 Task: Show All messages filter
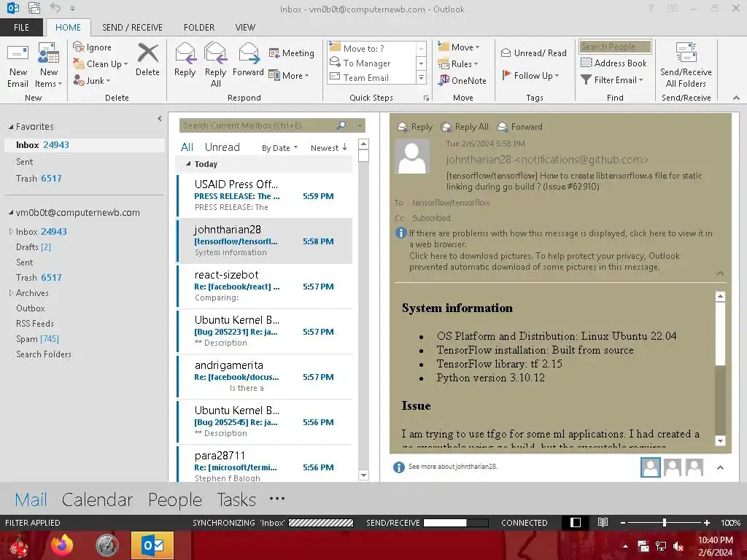(x=187, y=147)
